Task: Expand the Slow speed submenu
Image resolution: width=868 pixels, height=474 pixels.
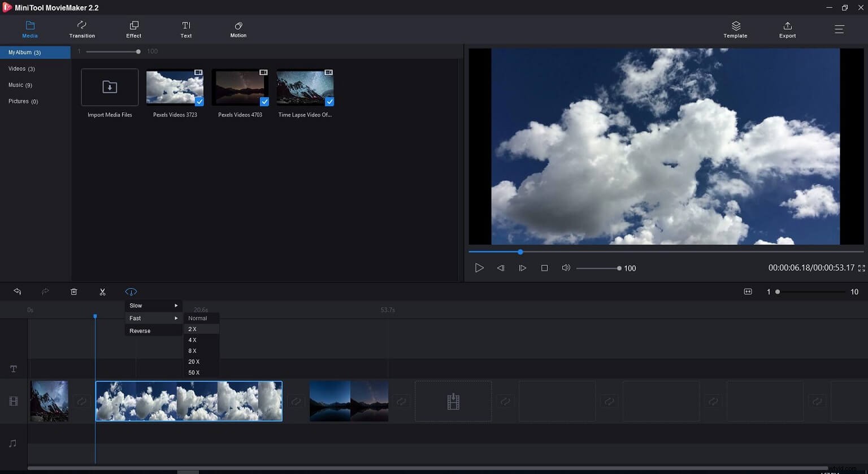Action: coord(153,305)
